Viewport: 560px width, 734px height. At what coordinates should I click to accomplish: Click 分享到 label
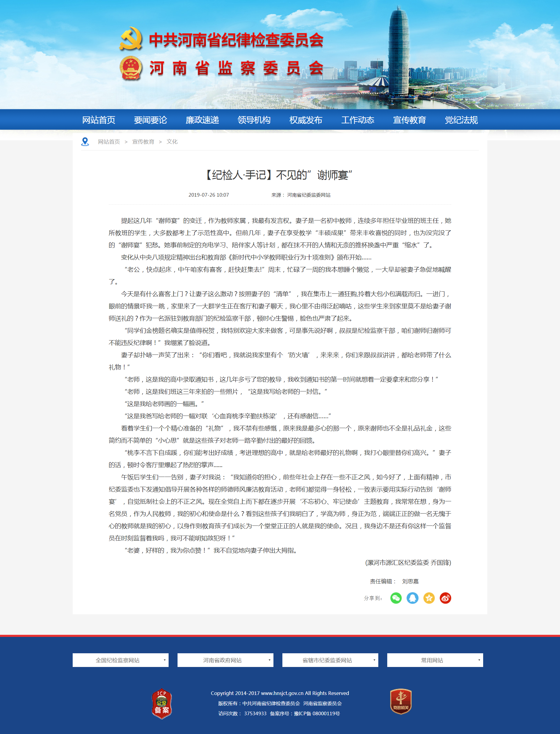[373, 598]
